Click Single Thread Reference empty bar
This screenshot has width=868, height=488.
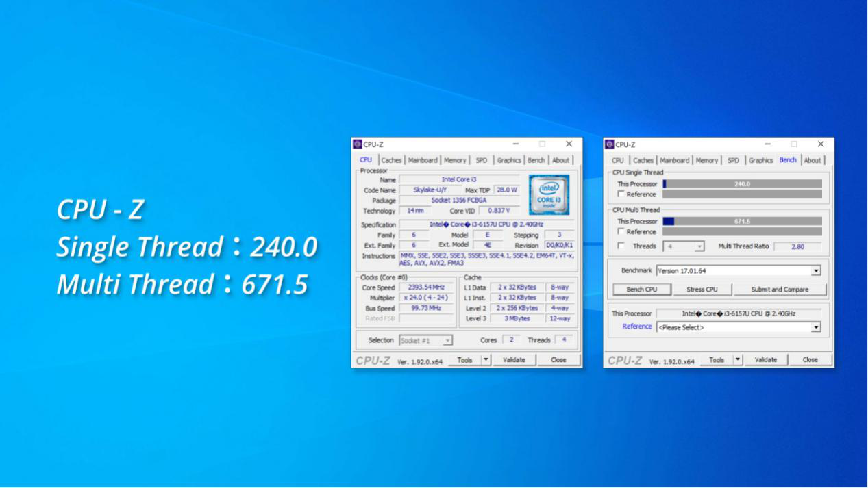(x=742, y=194)
